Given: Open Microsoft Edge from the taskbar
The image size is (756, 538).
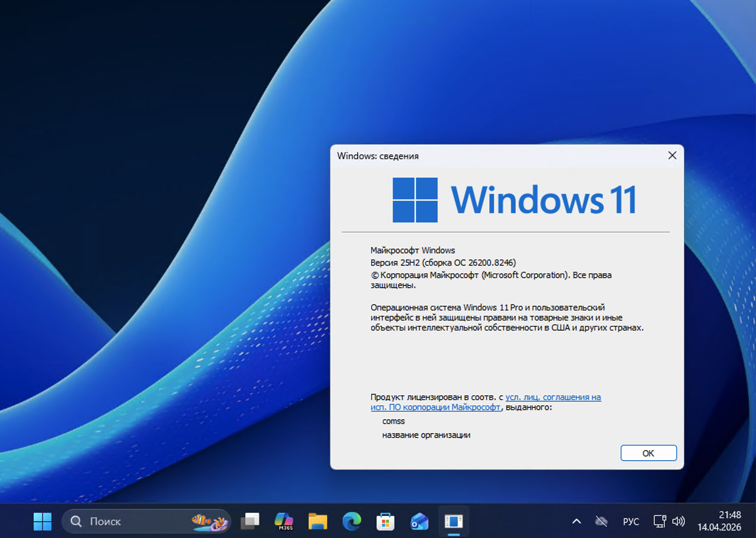Looking at the screenshot, I should click(x=352, y=521).
